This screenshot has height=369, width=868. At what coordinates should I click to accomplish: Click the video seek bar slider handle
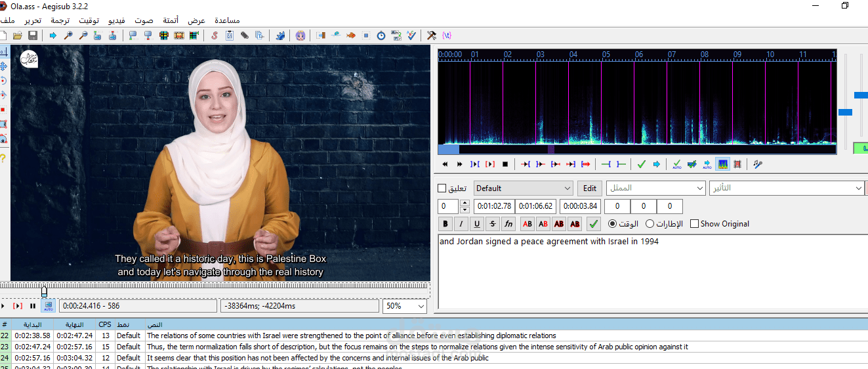[x=44, y=290]
